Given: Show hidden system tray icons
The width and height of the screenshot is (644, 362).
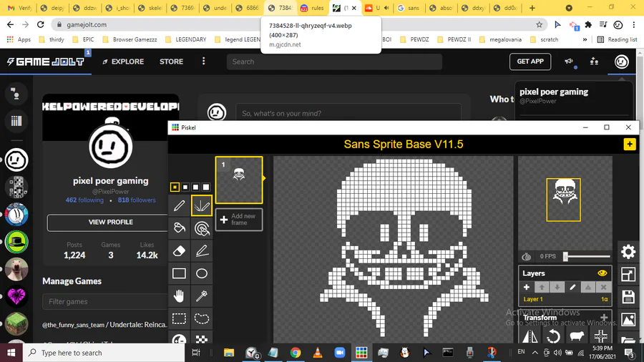Looking at the screenshot, I should click(x=535, y=352).
